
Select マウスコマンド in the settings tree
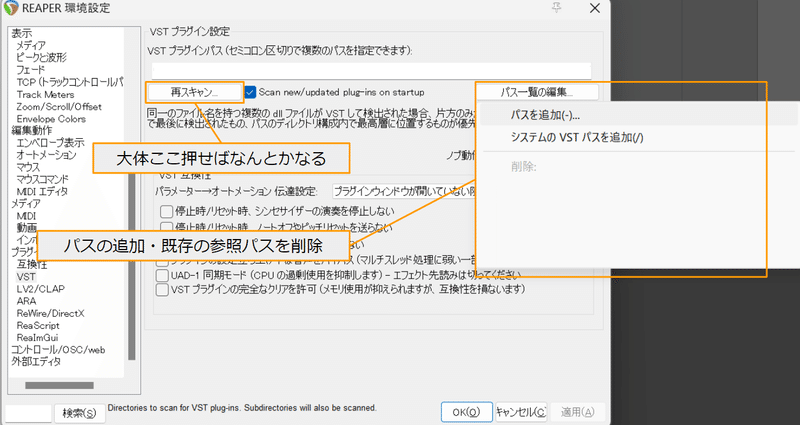click(x=42, y=179)
